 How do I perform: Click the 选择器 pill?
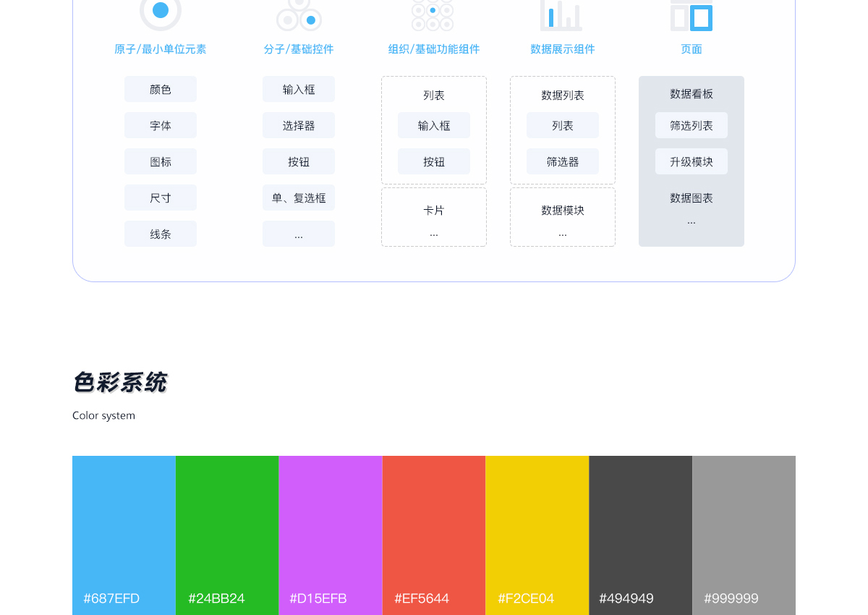click(299, 125)
